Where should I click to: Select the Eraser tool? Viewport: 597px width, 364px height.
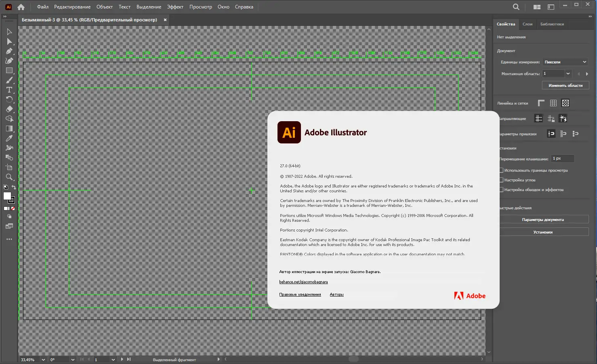9,109
